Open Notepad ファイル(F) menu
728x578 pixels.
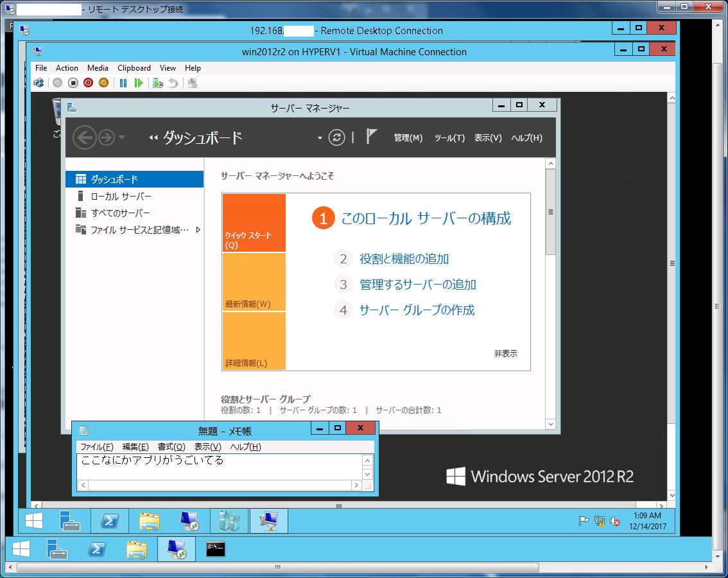(96, 446)
